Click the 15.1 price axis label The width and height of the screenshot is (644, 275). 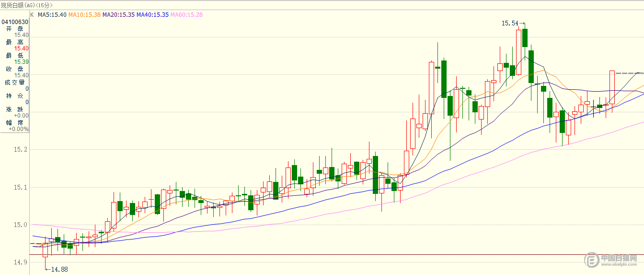click(21, 187)
